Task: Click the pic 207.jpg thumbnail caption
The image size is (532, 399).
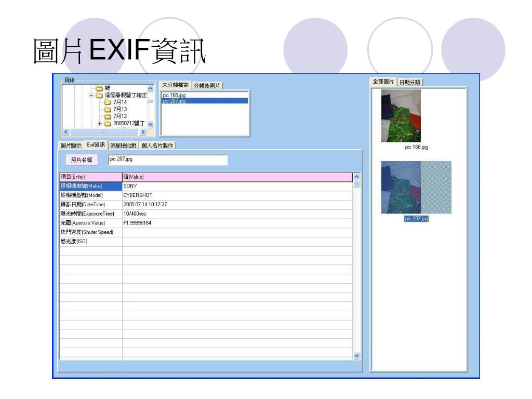Action: point(416,219)
